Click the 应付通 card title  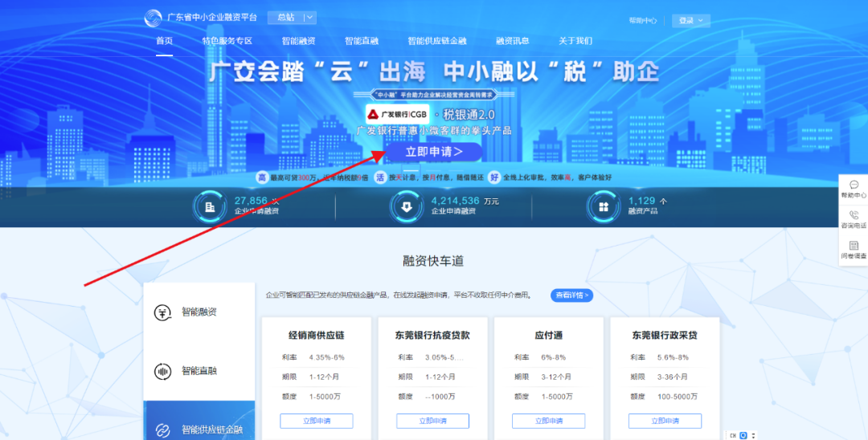(549, 336)
